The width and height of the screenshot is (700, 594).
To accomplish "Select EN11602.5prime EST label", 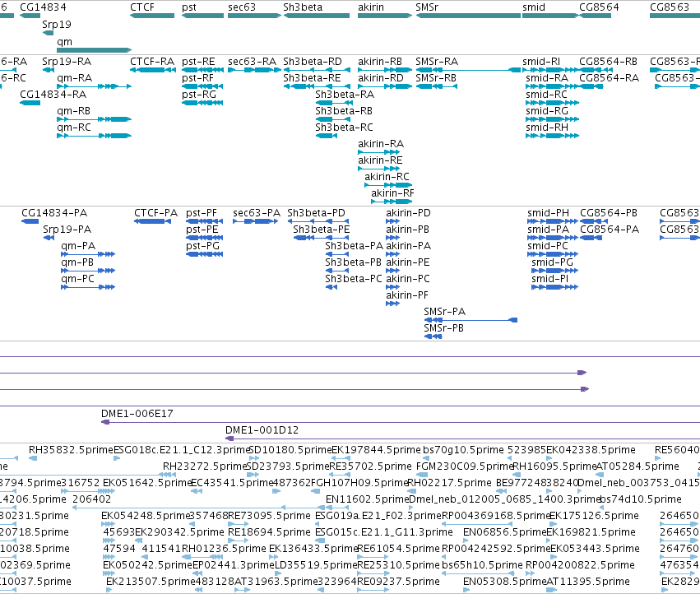I will pos(368,499).
